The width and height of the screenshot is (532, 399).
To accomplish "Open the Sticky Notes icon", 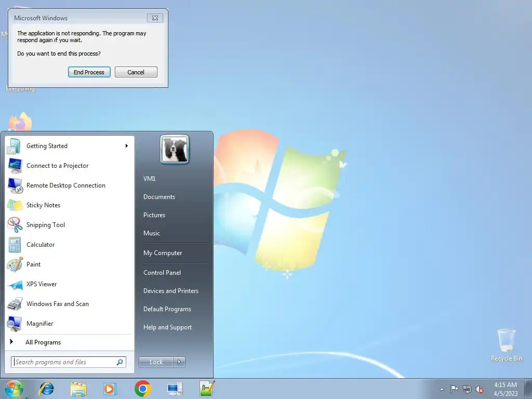I will click(x=15, y=205).
